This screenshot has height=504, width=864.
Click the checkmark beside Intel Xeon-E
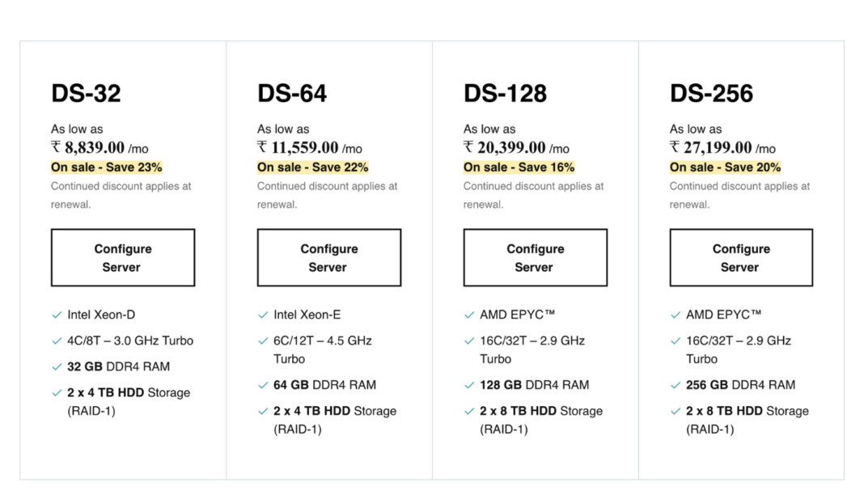click(x=262, y=315)
